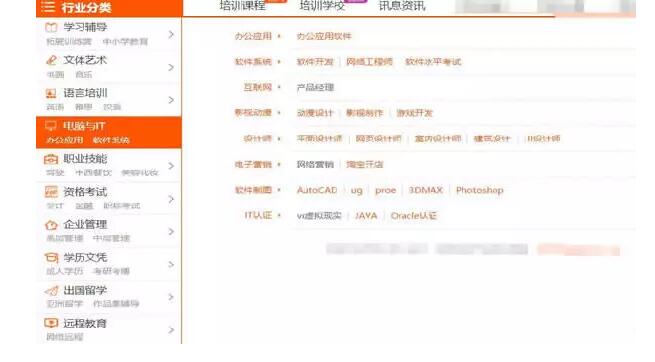Expand the 远程教育 chevron arrow
The width and height of the screenshot is (655, 362).
point(171,330)
